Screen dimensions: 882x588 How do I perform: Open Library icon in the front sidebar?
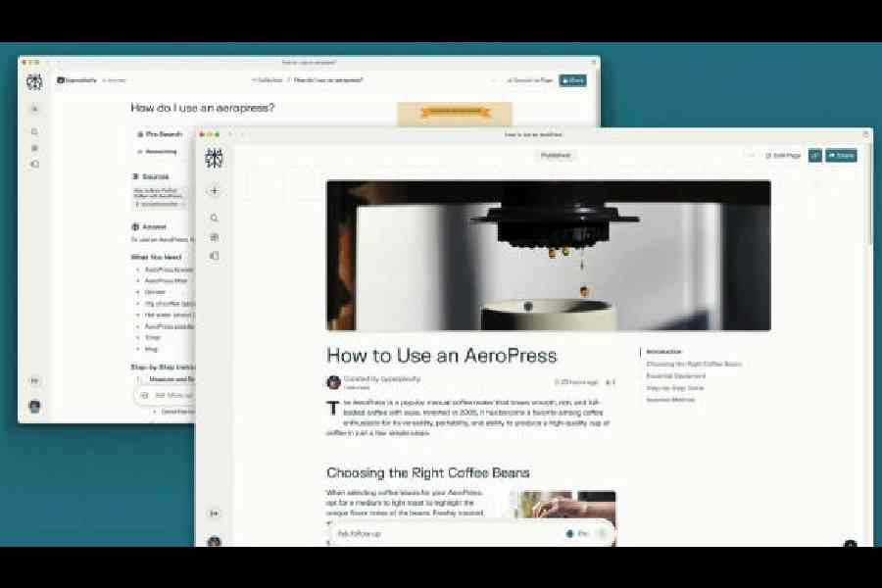(215, 256)
